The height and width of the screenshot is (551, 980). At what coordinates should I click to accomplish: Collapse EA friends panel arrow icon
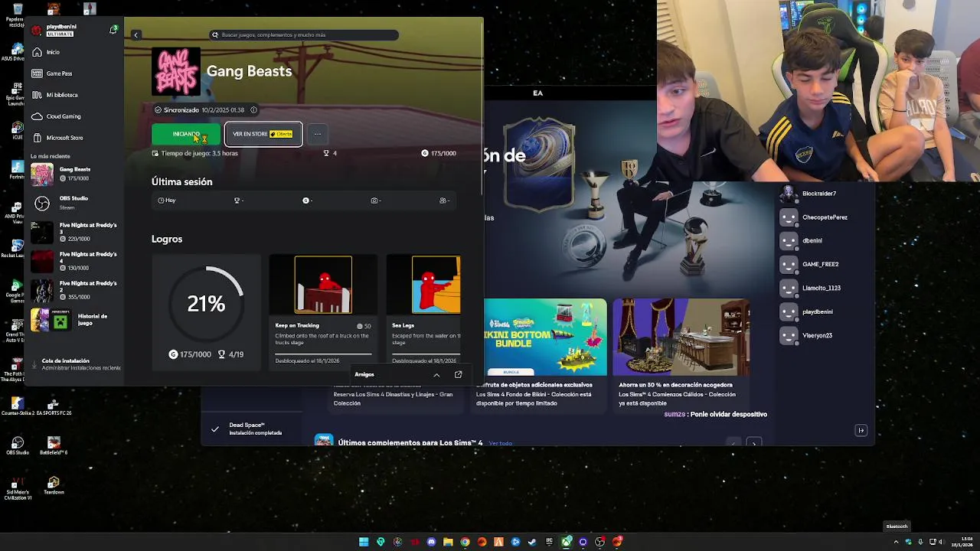point(861,431)
